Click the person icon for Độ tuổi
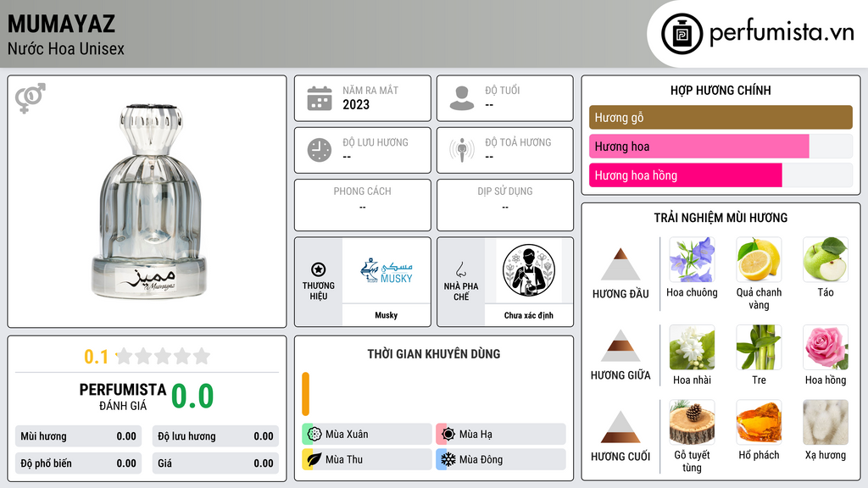Screen dimensions: 868x488 pos(462,98)
